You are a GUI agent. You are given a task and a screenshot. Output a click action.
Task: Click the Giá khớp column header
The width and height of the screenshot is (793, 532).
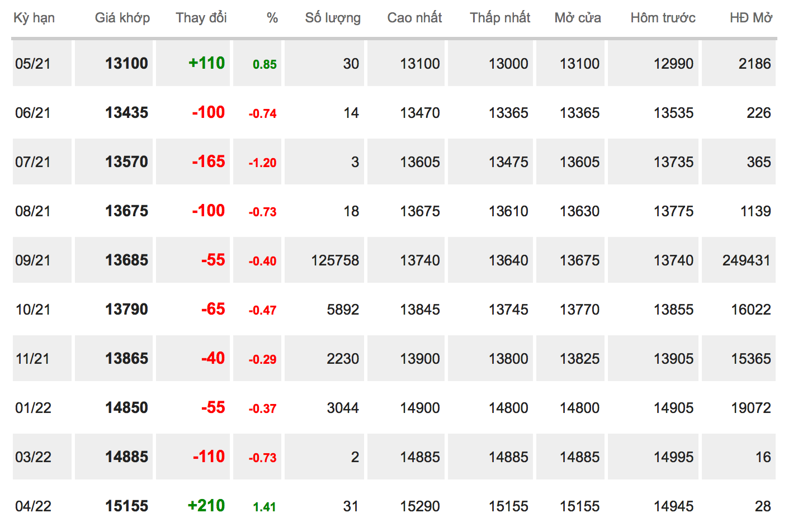point(122,18)
